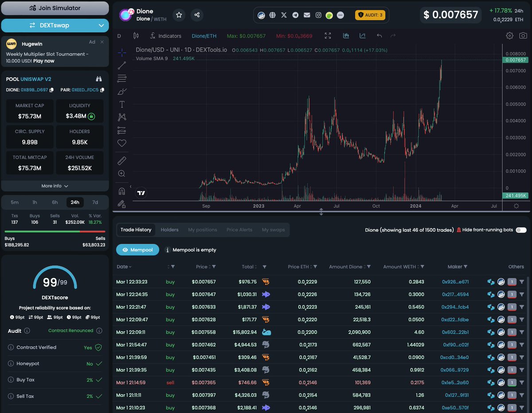The width and height of the screenshot is (532, 413).
Task: Open the Price ETH column filter
Action: 316,267
